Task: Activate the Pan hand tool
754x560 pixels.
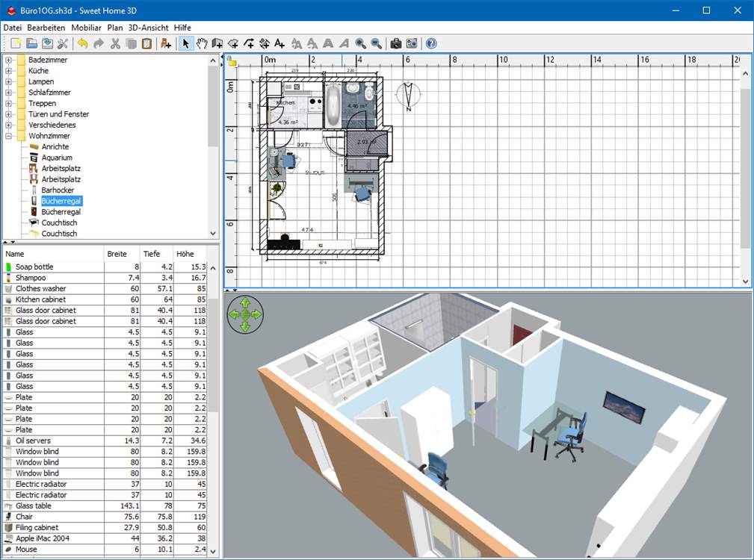Action: 202,44
